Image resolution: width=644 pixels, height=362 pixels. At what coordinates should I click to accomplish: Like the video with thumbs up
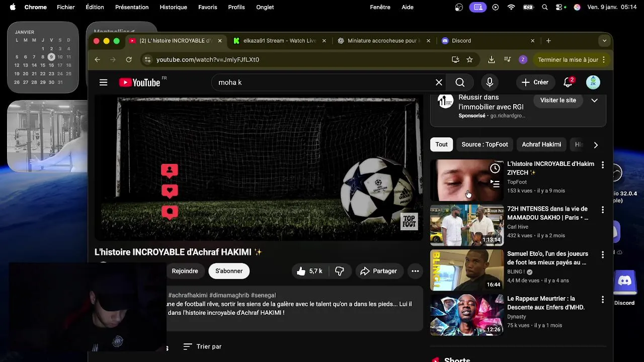309,271
